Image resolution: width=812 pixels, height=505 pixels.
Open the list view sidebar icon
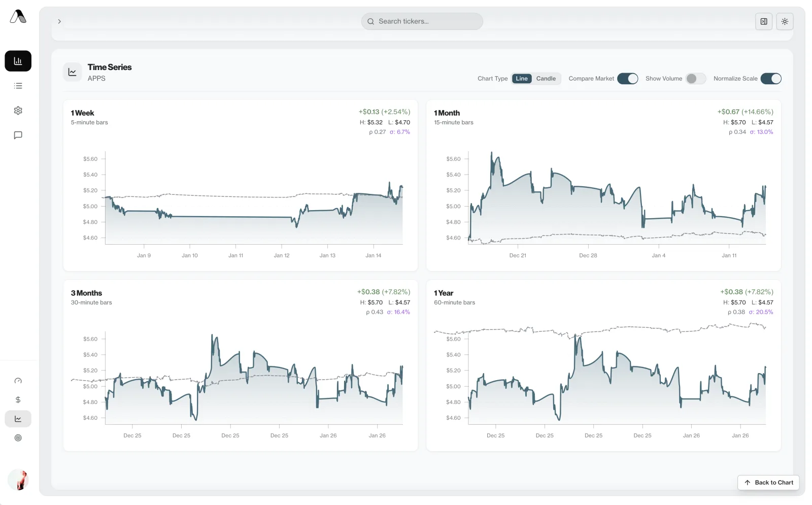pos(18,86)
